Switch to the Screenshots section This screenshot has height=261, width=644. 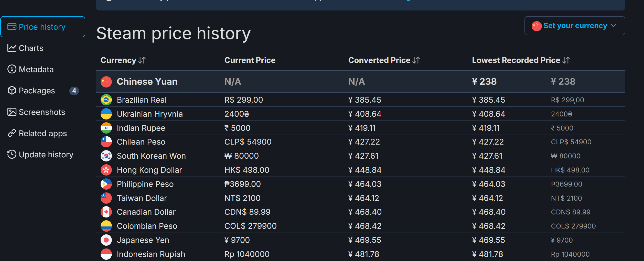click(x=42, y=112)
